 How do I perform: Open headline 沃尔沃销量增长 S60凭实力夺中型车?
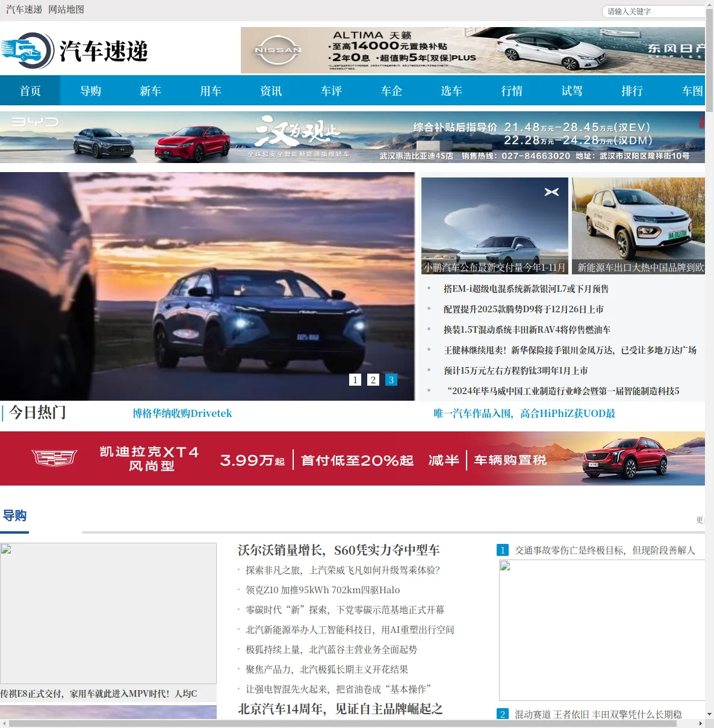point(339,550)
